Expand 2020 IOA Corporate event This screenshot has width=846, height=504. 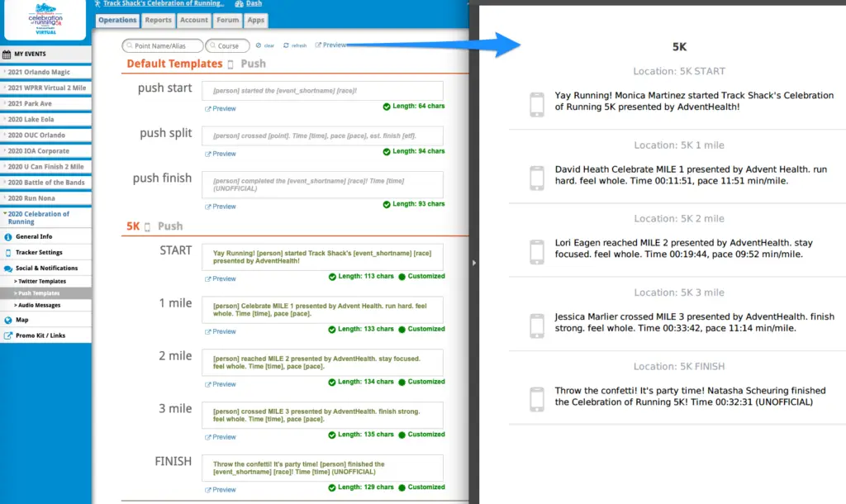(46, 151)
